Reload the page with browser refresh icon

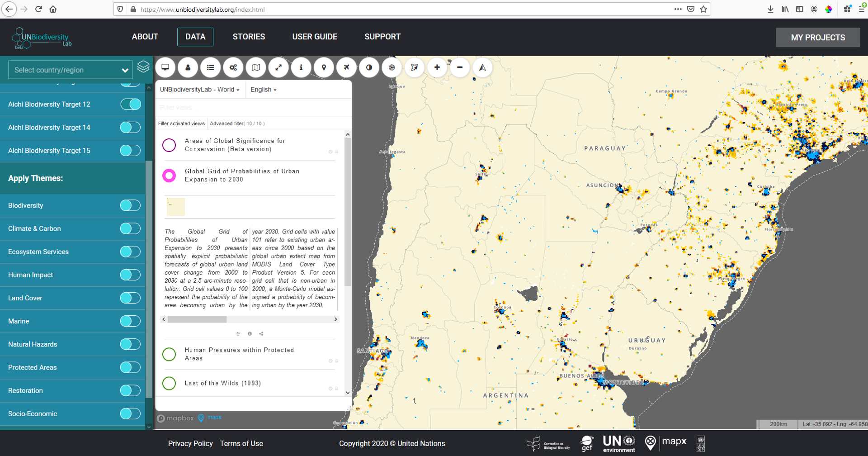39,9
